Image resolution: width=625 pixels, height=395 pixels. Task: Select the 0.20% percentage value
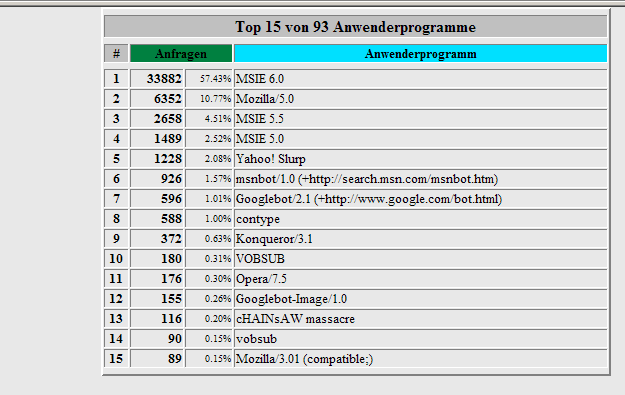pos(218,318)
